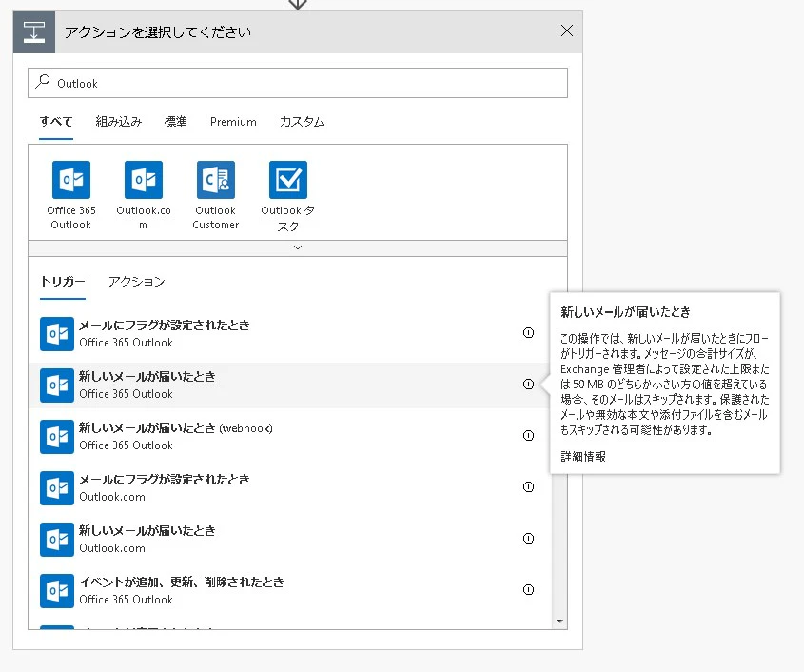Close the アクションを選択してください panel
Viewport: 804px width, 672px height.
pos(566,30)
